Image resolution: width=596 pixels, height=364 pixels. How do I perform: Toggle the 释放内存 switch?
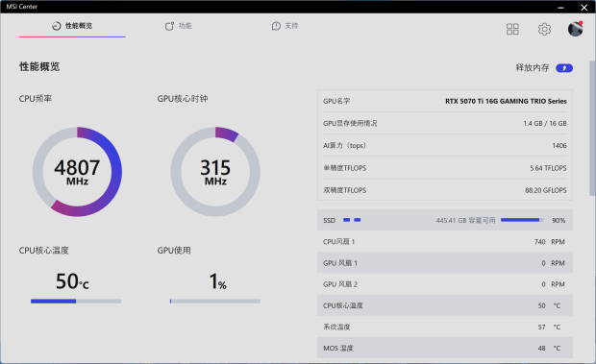click(x=564, y=68)
